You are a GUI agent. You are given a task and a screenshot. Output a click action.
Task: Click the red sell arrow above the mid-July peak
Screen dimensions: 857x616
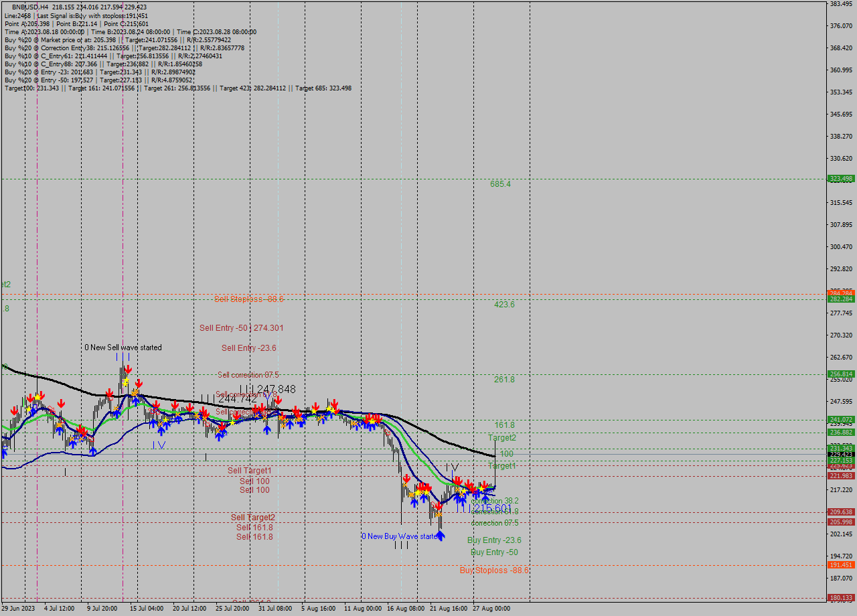(129, 369)
